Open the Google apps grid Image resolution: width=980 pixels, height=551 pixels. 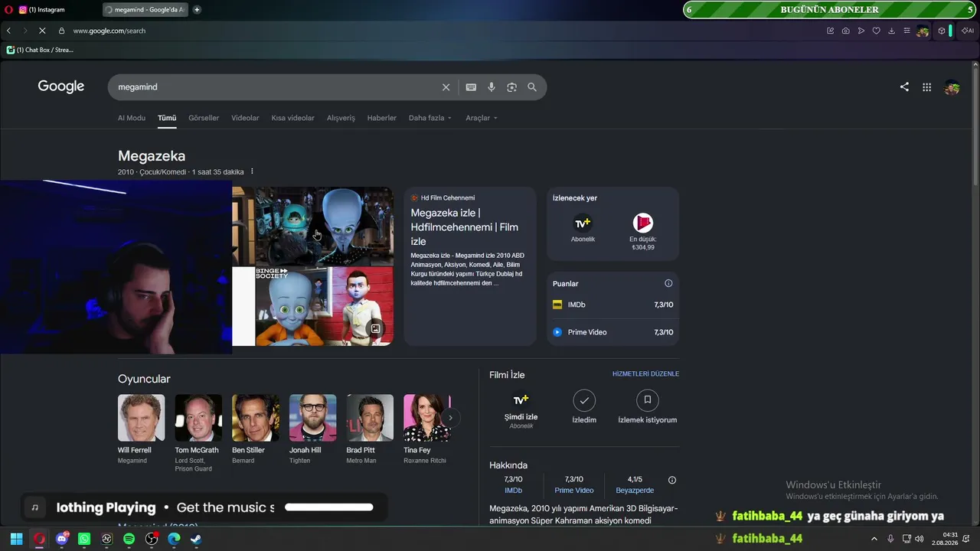[926, 87]
